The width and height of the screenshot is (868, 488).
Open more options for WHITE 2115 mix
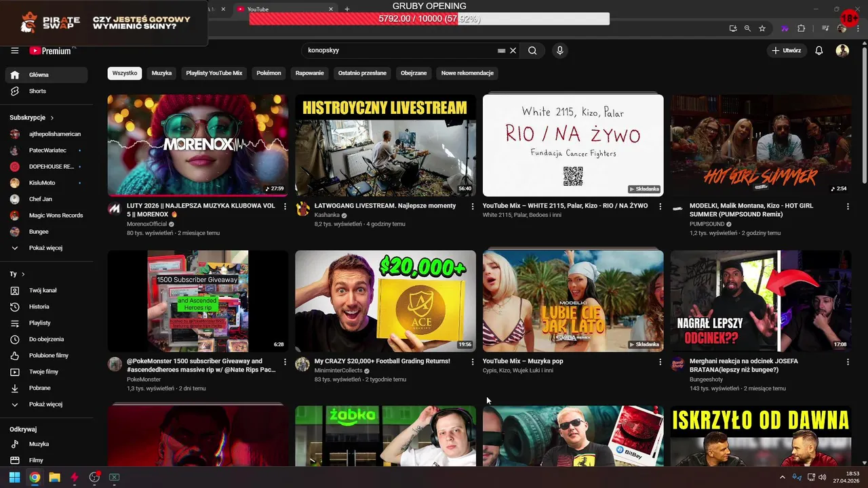[660, 206]
